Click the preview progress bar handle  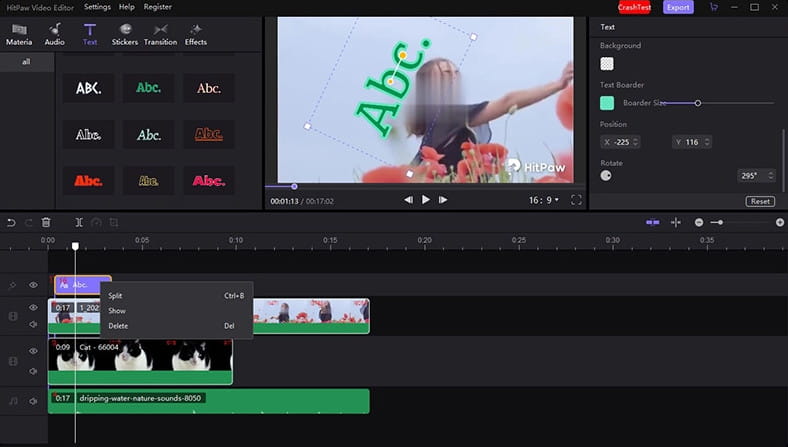[294, 187]
